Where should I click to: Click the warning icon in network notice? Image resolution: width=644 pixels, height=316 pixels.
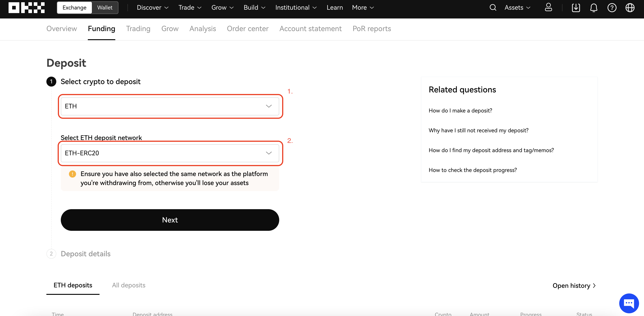(72, 174)
